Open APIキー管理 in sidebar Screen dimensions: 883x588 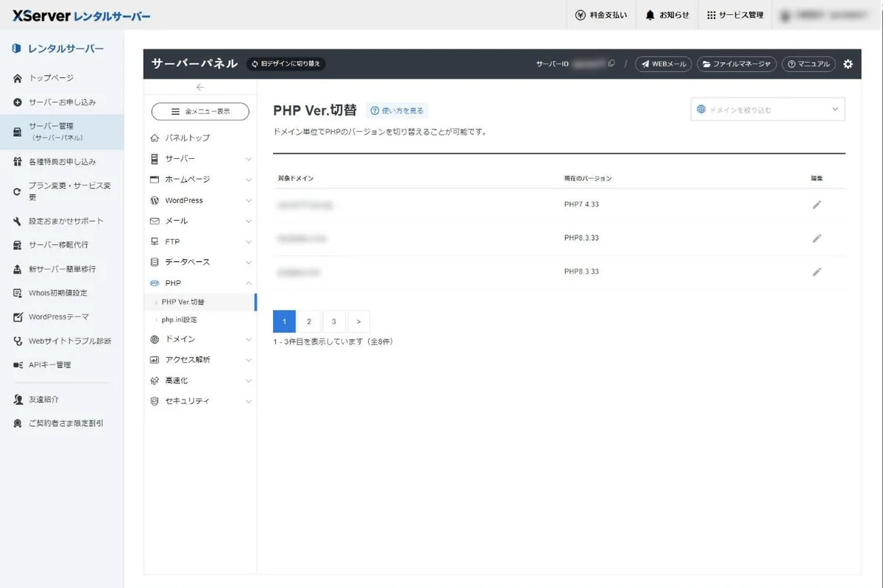(x=62, y=365)
